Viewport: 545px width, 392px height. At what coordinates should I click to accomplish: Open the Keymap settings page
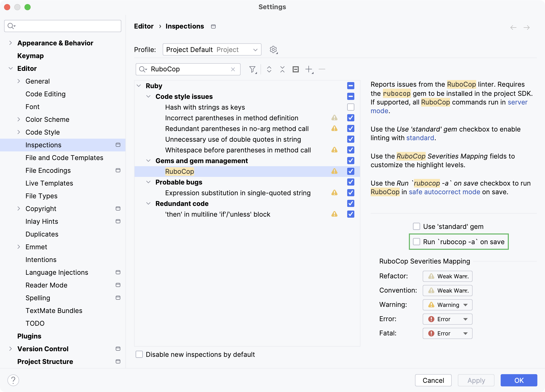point(31,56)
